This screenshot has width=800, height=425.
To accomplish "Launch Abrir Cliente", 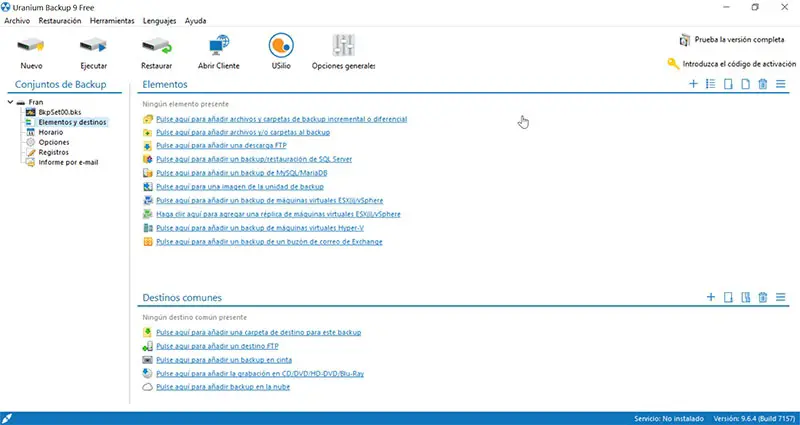I will [x=219, y=45].
